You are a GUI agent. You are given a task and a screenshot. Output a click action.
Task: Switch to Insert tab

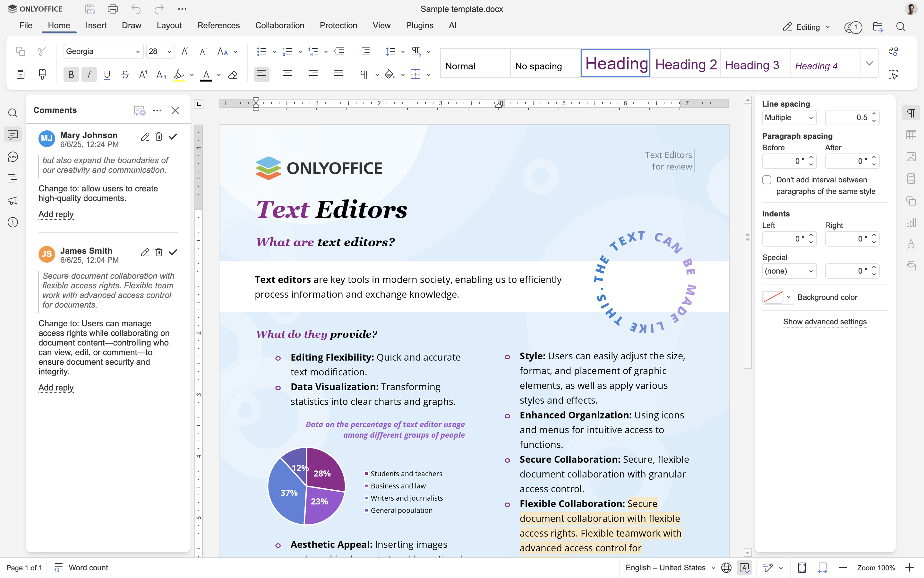96,25
